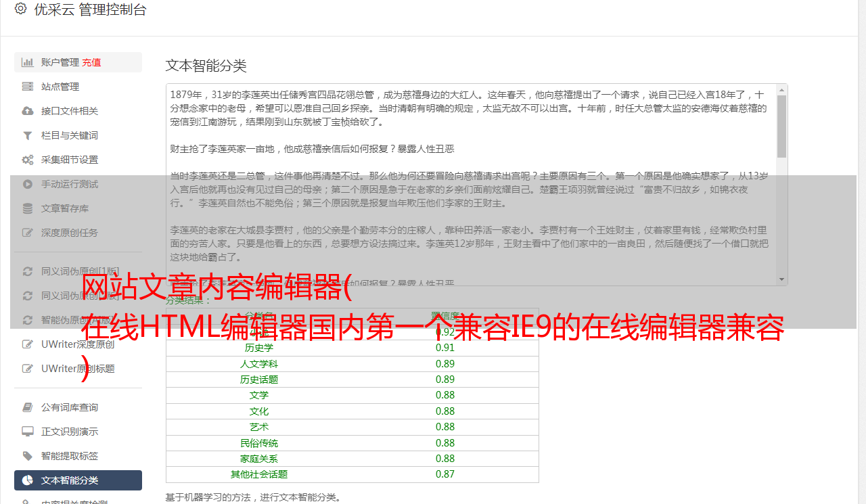Select the 历史学 category cell
This screenshot has height=504, width=866.
(259, 348)
